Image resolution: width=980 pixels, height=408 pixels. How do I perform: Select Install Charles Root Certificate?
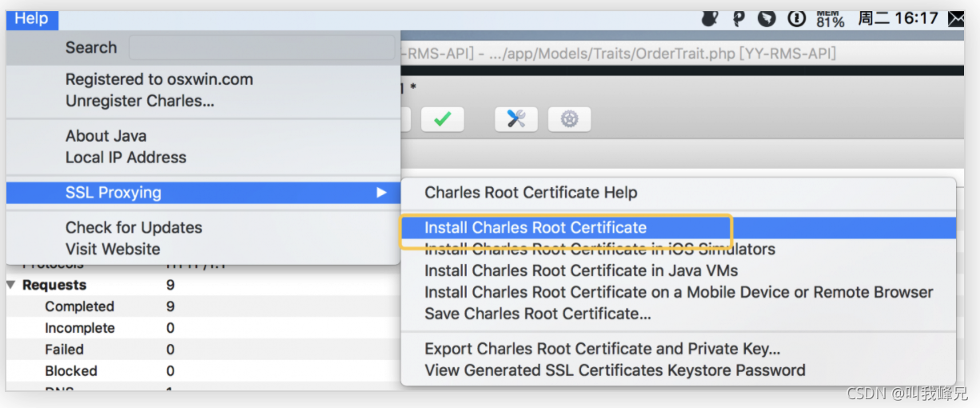(678, 227)
